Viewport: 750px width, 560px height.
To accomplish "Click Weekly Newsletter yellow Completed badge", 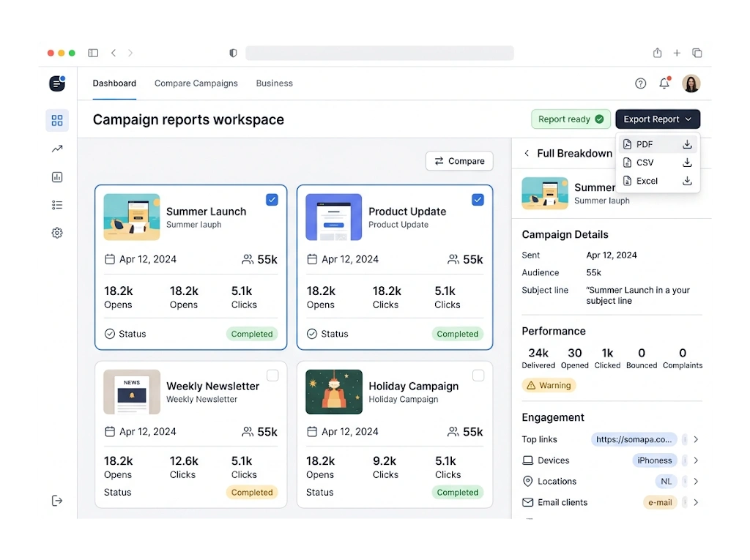I will [x=252, y=492].
